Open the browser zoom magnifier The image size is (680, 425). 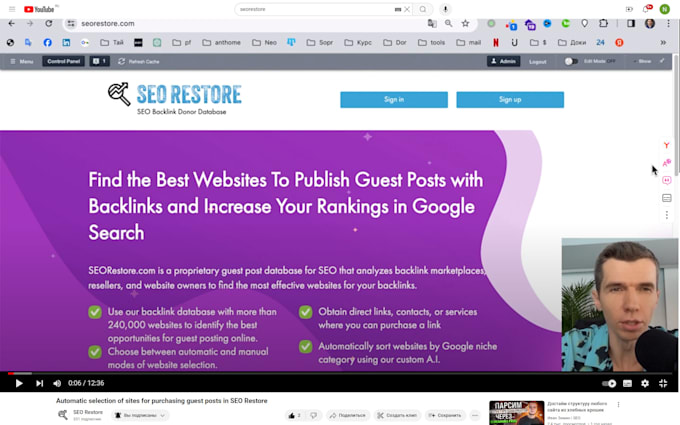448,23
